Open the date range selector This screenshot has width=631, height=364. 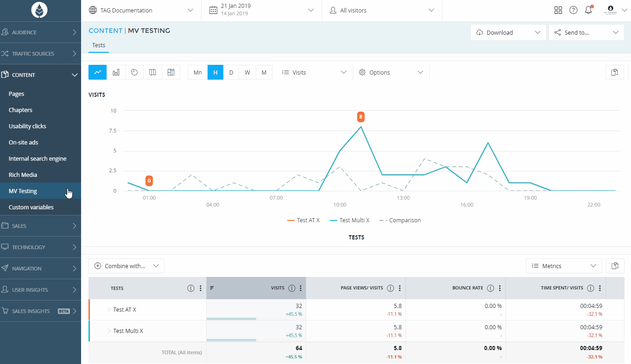261,10
